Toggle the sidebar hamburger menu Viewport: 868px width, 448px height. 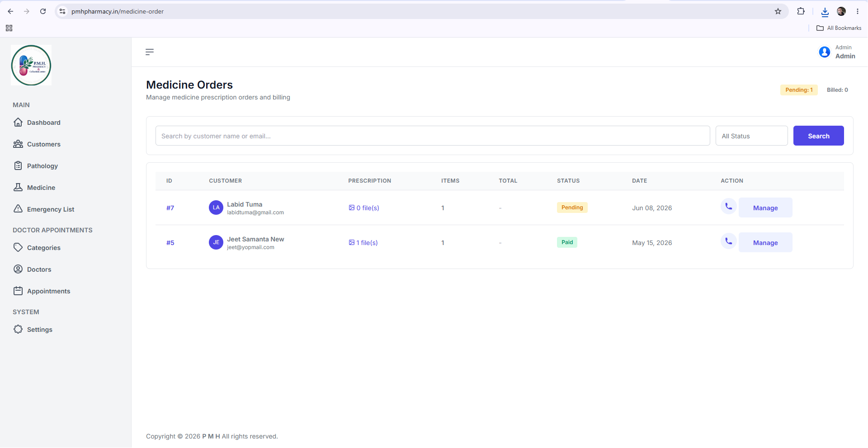pos(150,52)
